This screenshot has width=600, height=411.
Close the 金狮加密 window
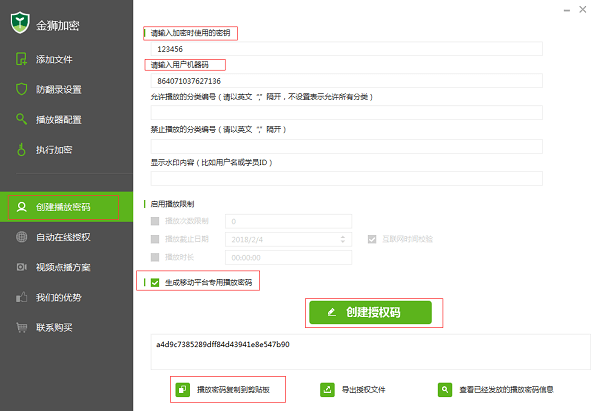coord(583,9)
